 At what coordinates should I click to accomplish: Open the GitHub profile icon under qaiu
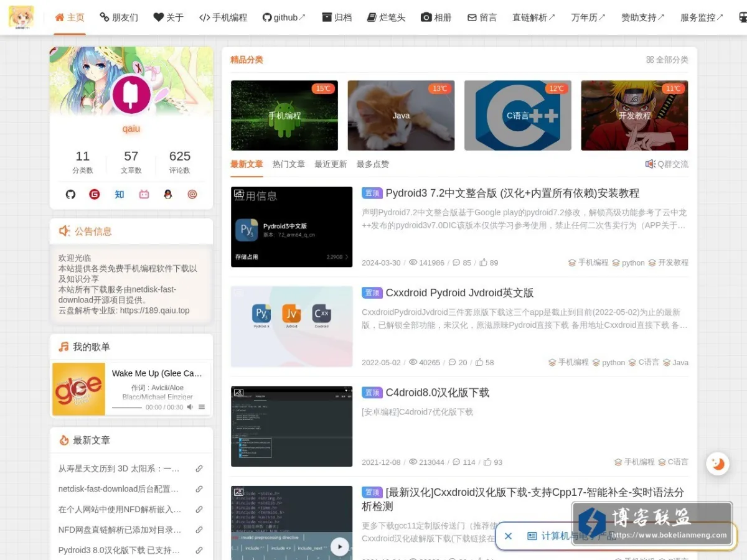[x=70, y=194]
